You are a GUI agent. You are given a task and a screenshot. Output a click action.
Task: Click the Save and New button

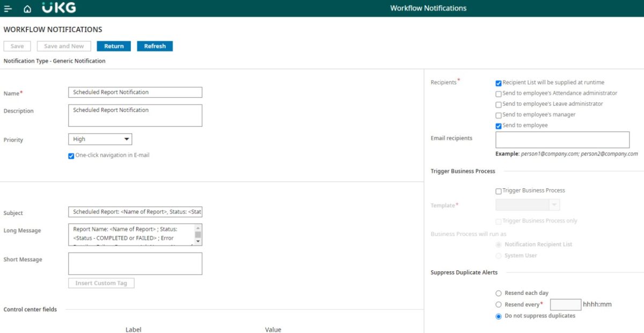(x=63, y=46)
